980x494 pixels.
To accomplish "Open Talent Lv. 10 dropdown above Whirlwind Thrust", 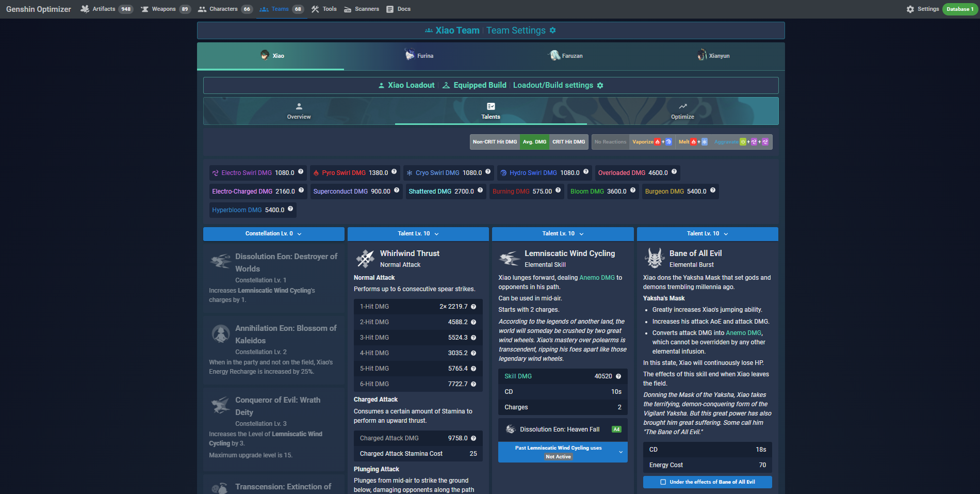I will point(418,234).
